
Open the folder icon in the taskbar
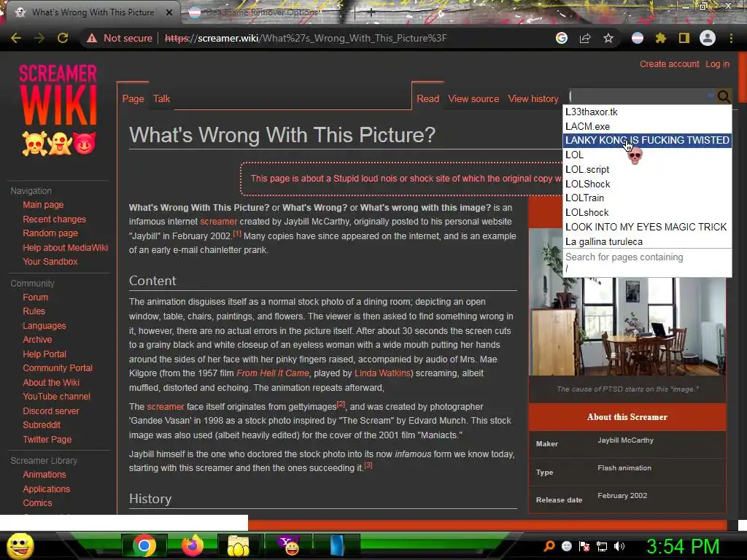point(239,545)
